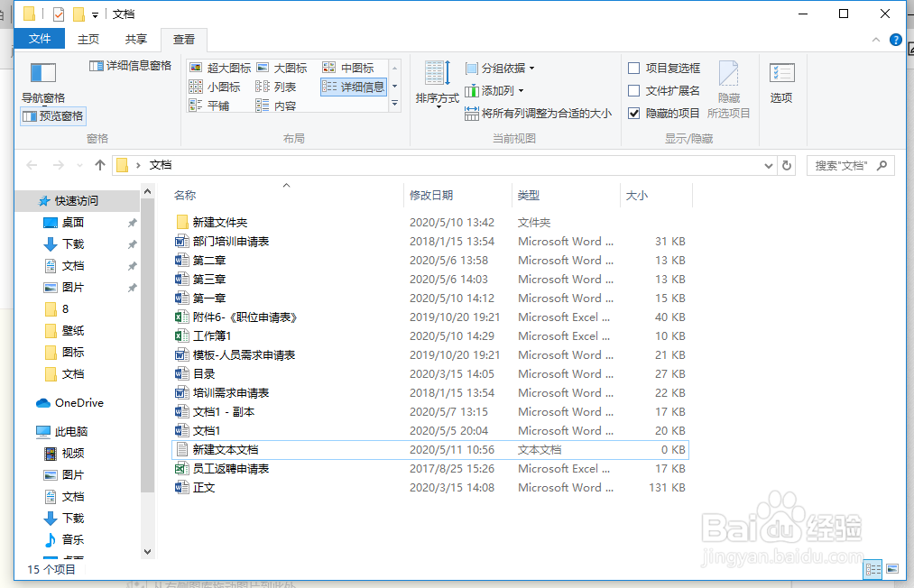The height and width of the screenshot is (588, 914).
Task: Select Content (内容) layout
Action: point(276,106)
